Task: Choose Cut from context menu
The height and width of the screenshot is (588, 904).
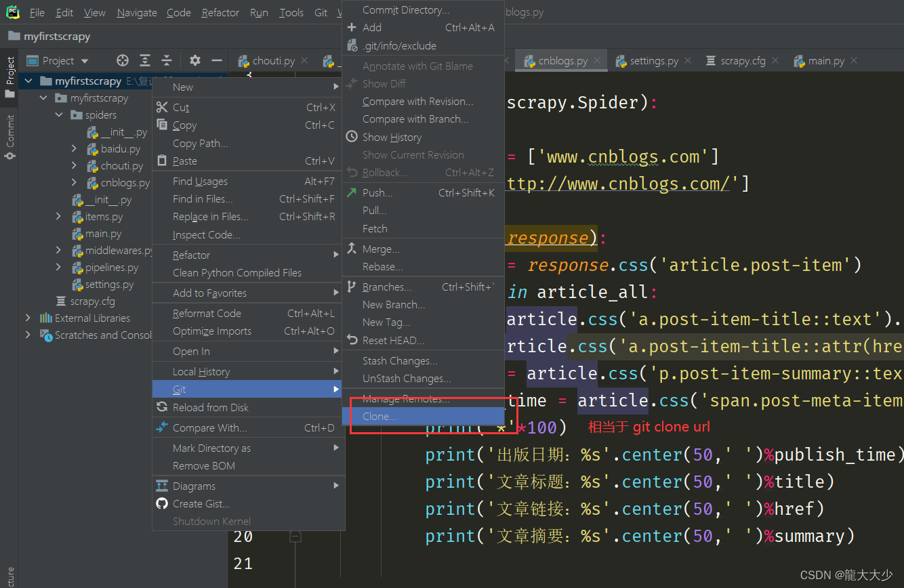Action: 248,107
